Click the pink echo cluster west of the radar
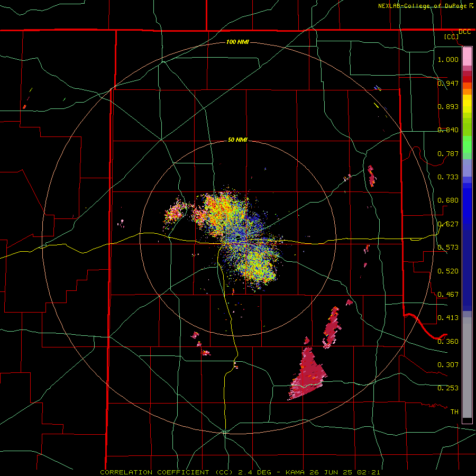This screenshot has width=476, height=476. 175,213
